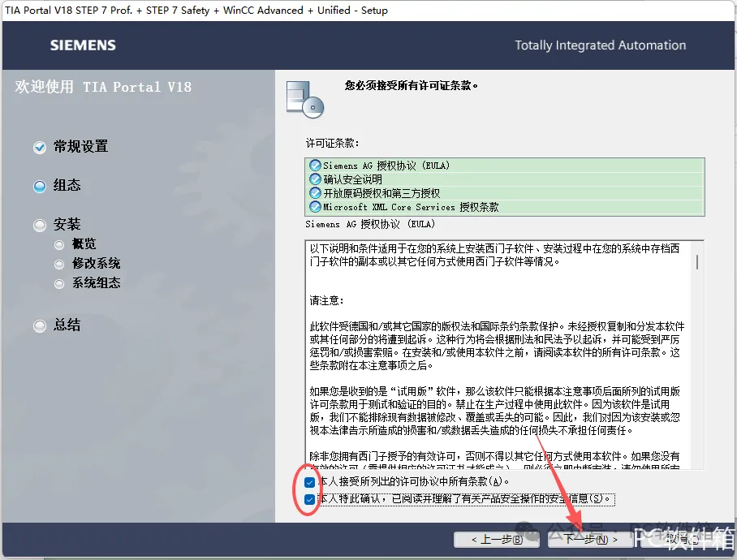Select 开放原码授权和第三方授权 list entry
Screen dimensions: 737x560
(504, 193)
